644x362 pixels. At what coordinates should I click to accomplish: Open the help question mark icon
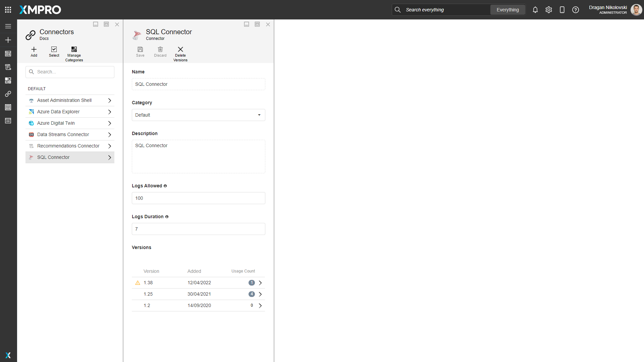point(576,10)
